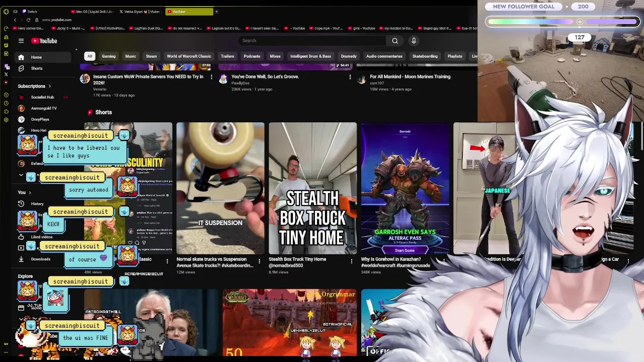Select the Trailers filter chip
The height and width of the screenshot is (362, 644).
pyautogui.click(x=227, y=56)
